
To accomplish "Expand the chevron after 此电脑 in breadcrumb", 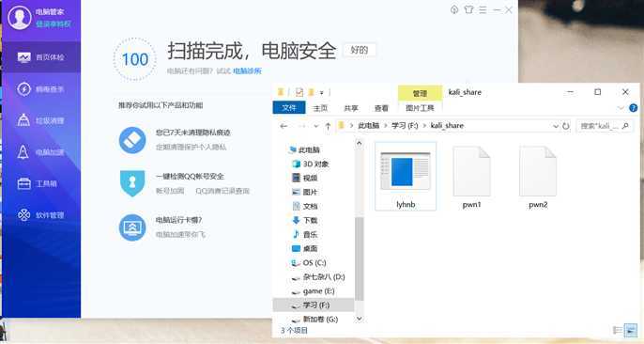I will (385, 126).
